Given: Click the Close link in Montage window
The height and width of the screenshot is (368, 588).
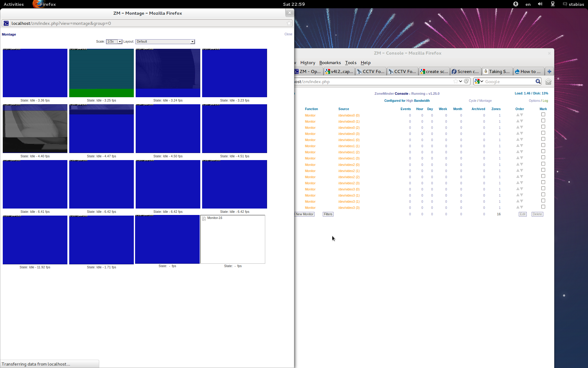Looking at the screenshot, I should coord(288,34).
